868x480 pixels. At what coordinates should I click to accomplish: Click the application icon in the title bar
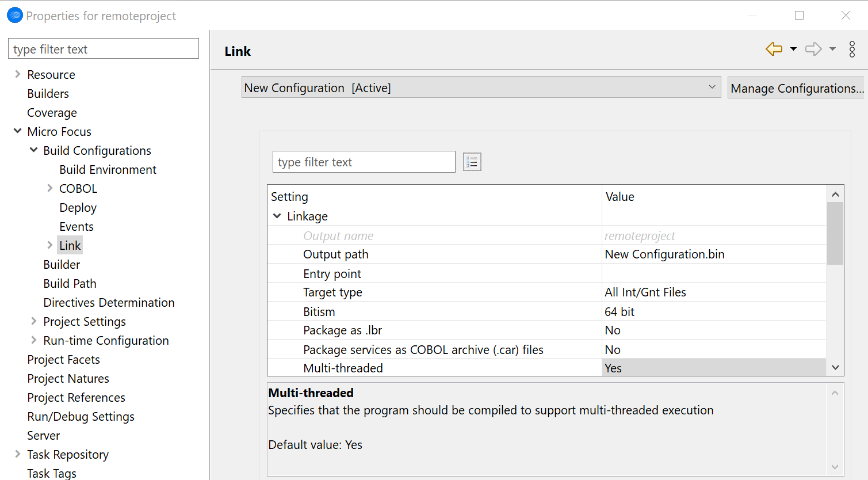pos(14,15)
